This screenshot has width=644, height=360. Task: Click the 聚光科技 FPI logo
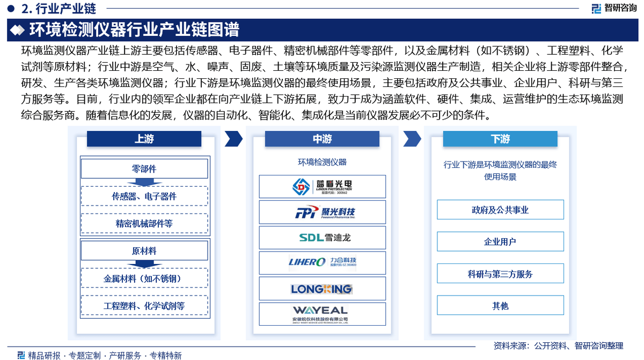[322, 212]
